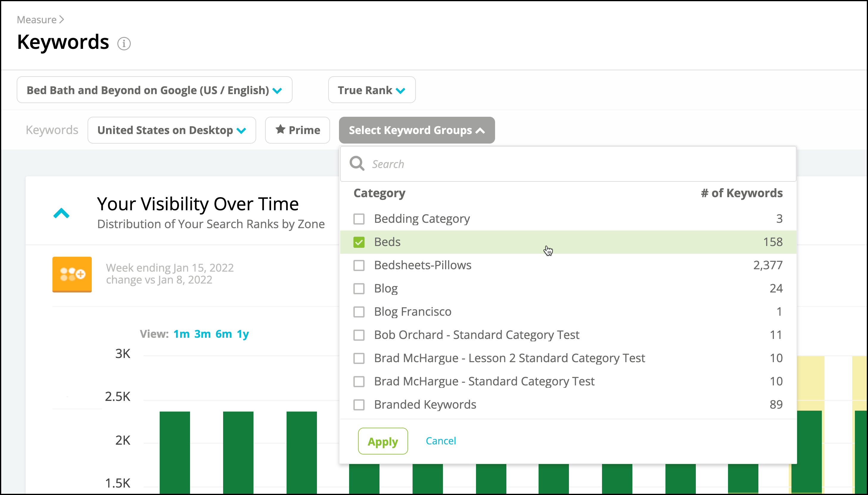Check the Blog Francisco checkbox
Viewport: 868px width, 495px height.
point(359,312)
